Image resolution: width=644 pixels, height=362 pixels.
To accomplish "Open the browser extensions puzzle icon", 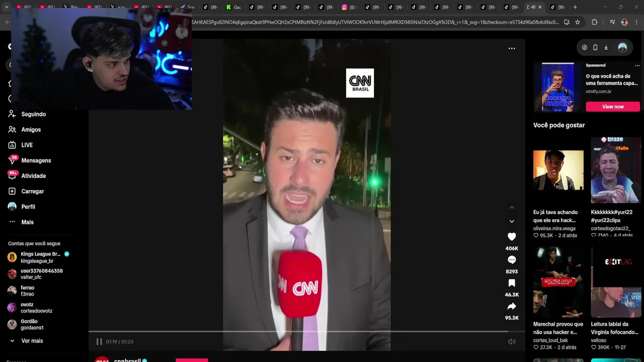I will pyautogui.click(x=594, y=22).
